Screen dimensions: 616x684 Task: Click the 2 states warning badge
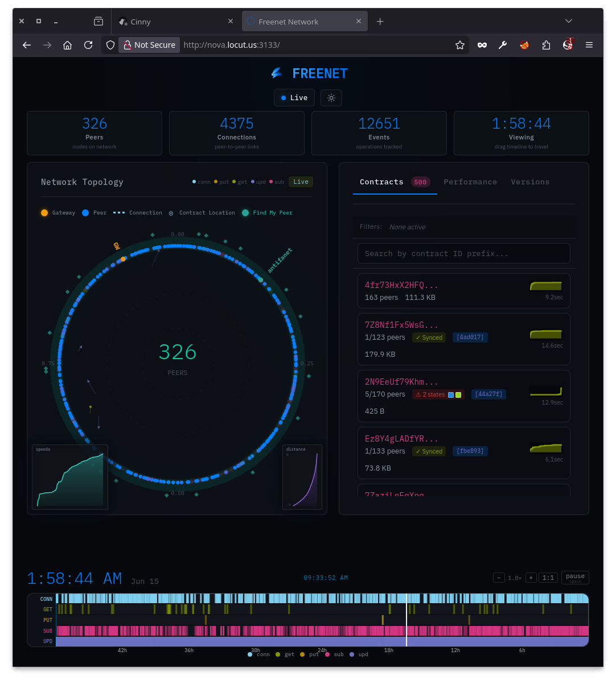[x=438, y=394]
